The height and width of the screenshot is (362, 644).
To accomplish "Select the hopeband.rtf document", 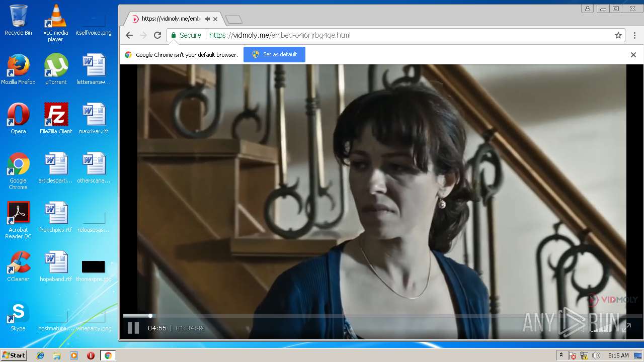I will pos(55,266).
